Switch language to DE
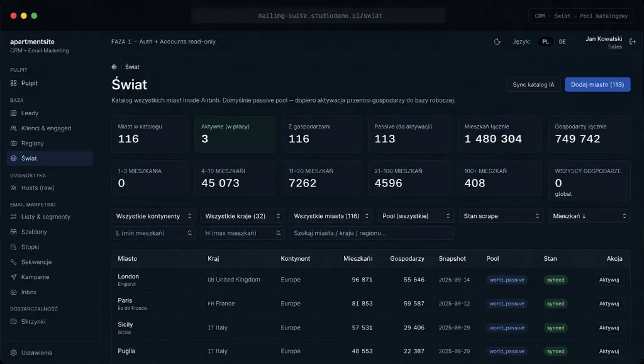Viewport: 644px width, 364px height. pyautogui.click(x=562, y=42)
